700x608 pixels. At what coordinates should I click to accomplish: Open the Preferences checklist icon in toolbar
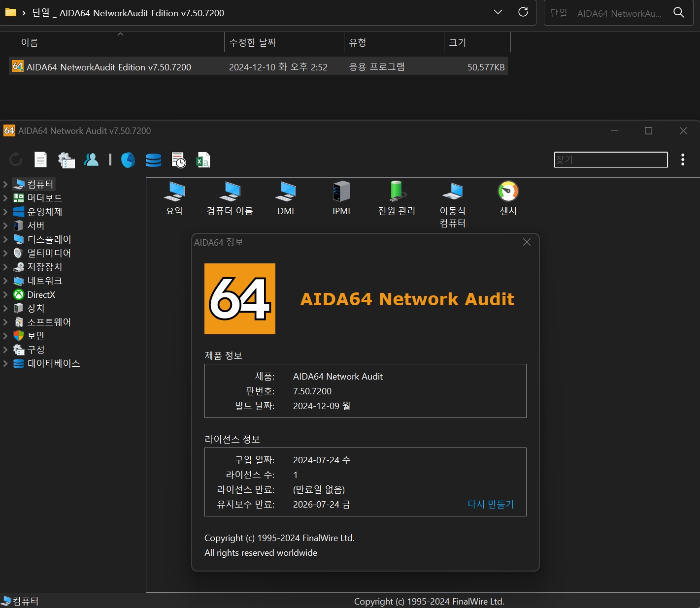point(66,160)
